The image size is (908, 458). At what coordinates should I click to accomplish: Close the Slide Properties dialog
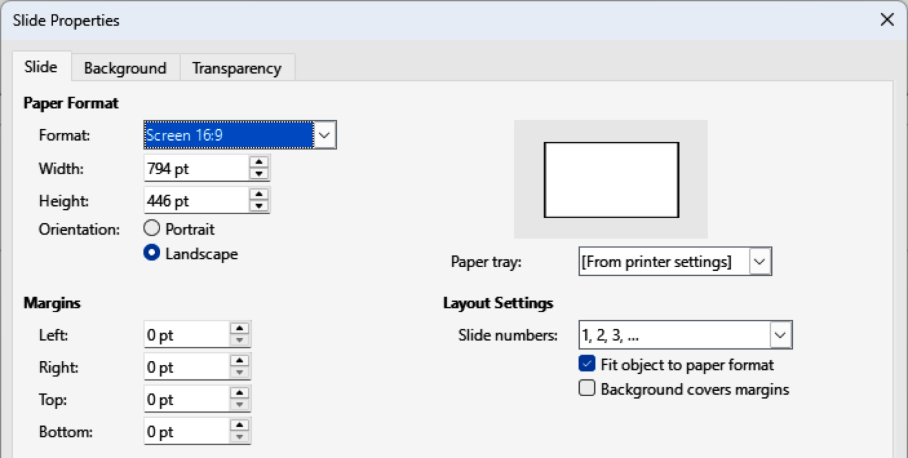(886, 20)
